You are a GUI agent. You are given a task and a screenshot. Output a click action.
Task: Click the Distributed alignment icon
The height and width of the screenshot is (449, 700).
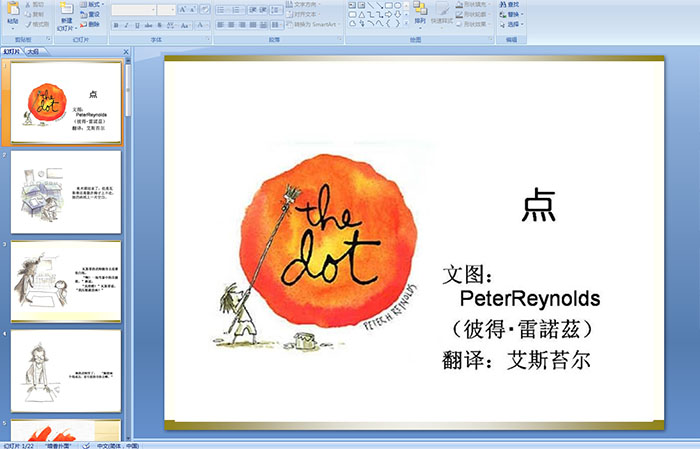pos(263,25)
